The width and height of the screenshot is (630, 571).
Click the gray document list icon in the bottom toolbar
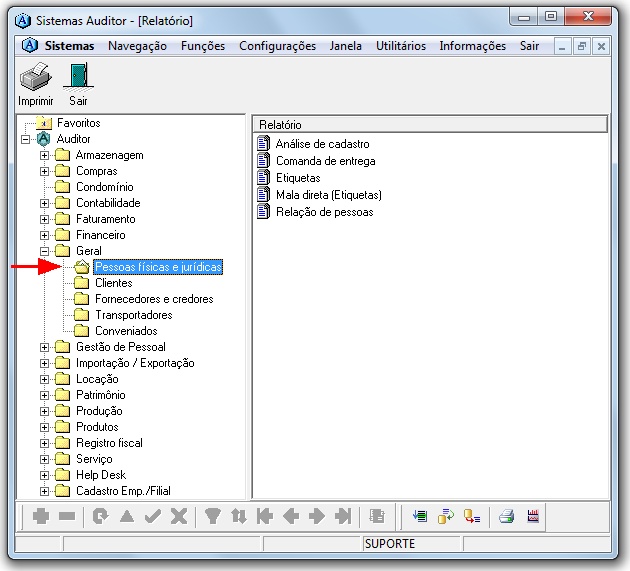point(377,516)
